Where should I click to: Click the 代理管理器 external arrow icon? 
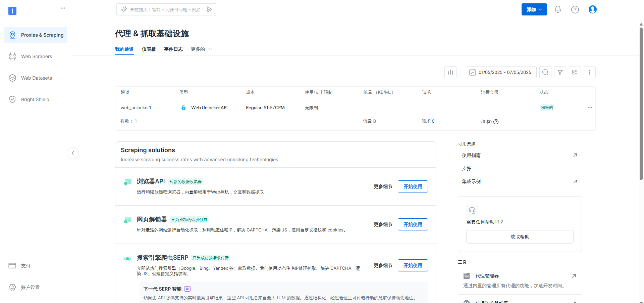click(x=574, y=276)
